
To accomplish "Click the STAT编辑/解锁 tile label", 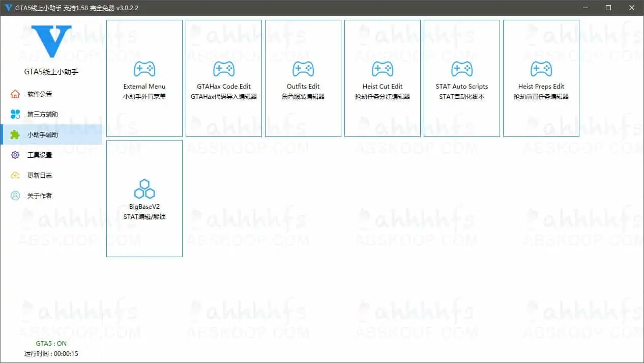I will pyautogui.click(x=144, y=217).
